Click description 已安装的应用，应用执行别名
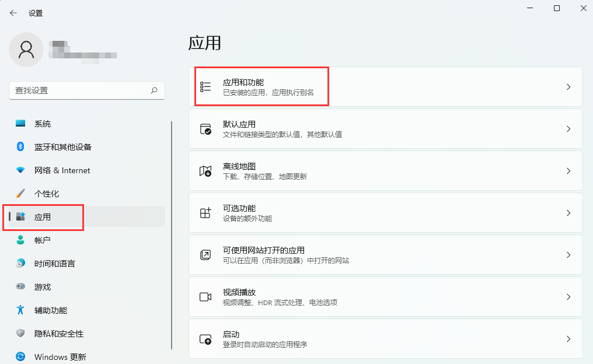Viewport: 593px width, 364px height. pyautogui.click(x=268, y=93)
